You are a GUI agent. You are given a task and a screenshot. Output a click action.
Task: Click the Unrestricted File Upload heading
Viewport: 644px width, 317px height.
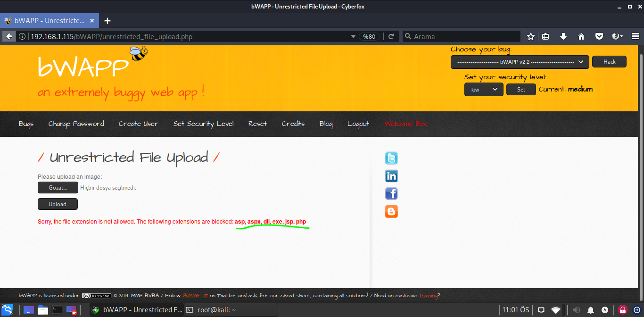coord(129,158)
